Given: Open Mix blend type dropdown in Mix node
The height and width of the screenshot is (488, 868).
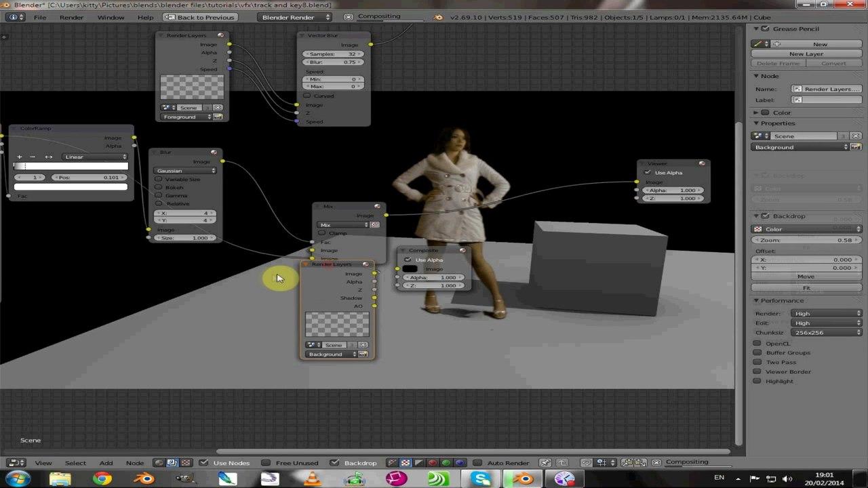Looking at the screenshot, I should click(x=343, y=225).
